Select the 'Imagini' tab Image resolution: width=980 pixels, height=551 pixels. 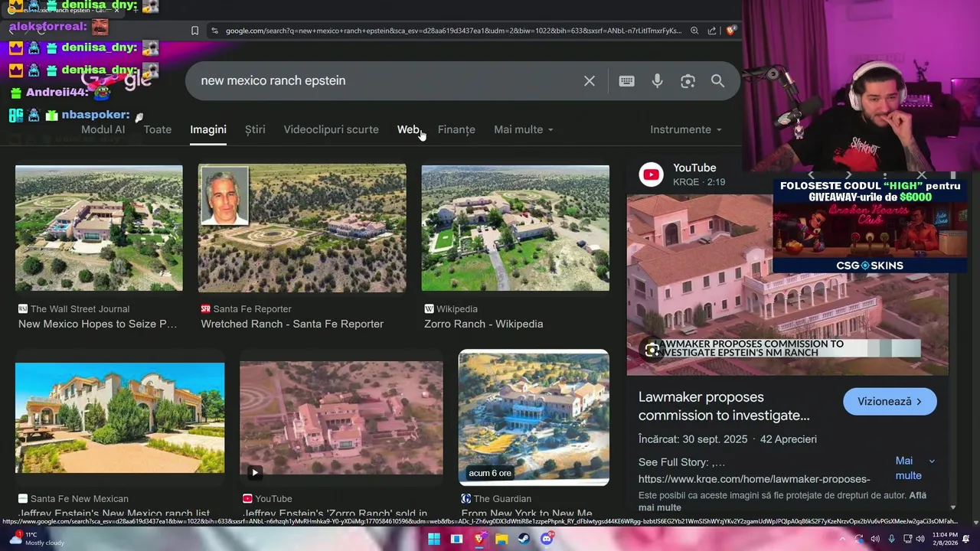click(208, 129)
